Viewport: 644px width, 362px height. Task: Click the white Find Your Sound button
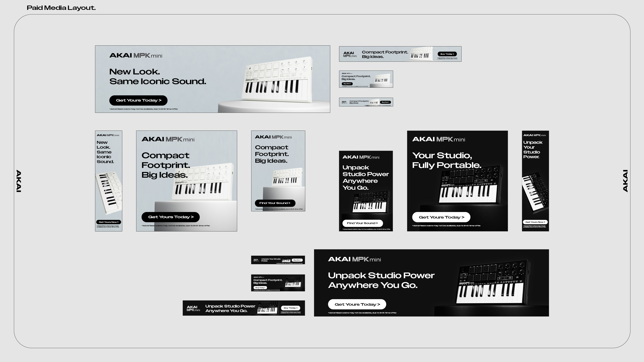click(362, 223)
